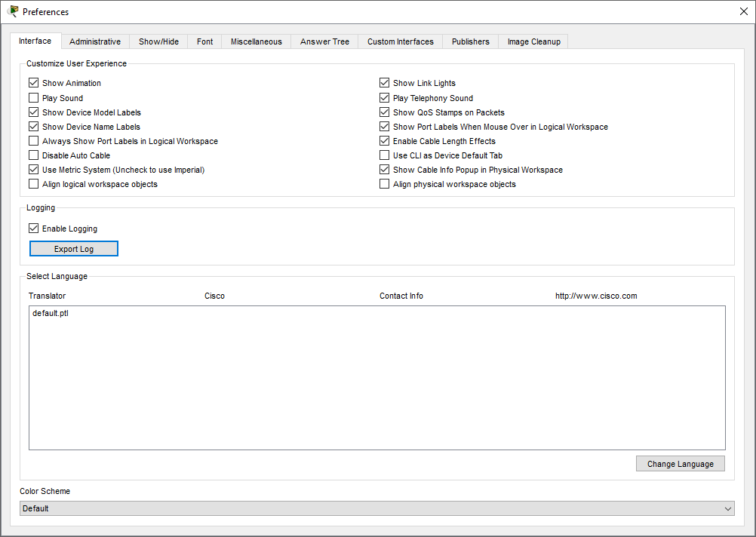Open the Image Cleanup tab
Image resolution: width=756 pixels, height=537 pixels.
coord(533,41)
